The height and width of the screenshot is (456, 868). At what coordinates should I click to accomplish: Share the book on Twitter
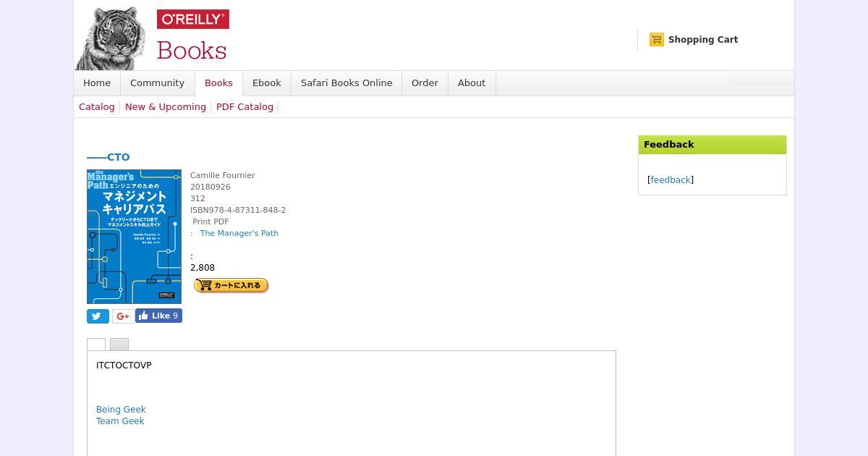98,316
